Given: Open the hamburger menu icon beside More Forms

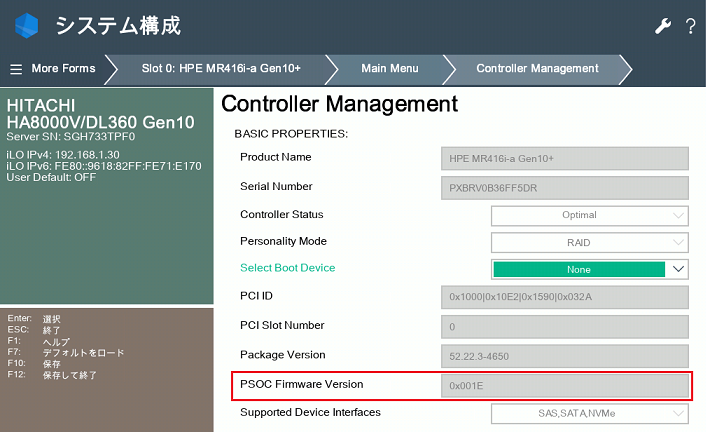Looking at the screenshot, I should [16, 69].
